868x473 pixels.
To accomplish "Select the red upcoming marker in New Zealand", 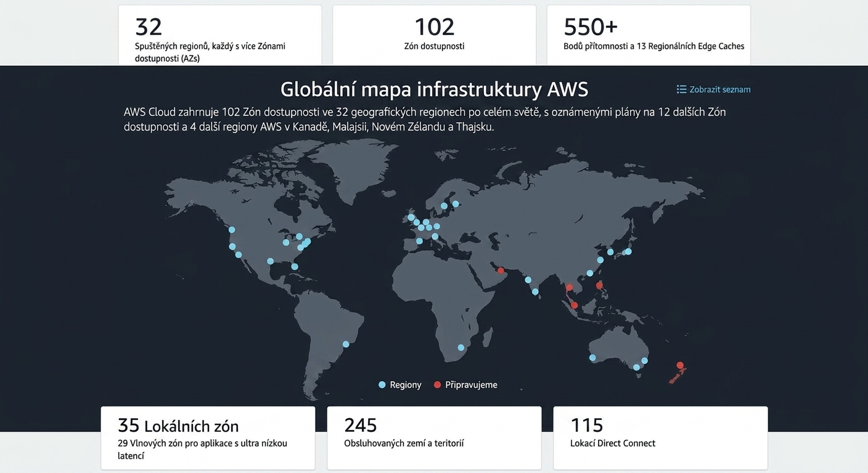I will click(x=680, y=365).
